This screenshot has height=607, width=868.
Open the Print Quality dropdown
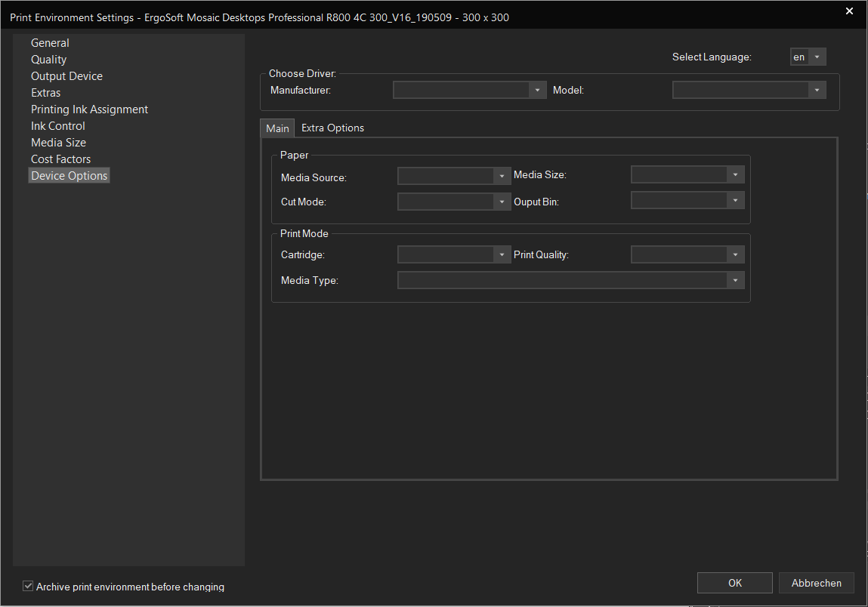pos(687,254)
